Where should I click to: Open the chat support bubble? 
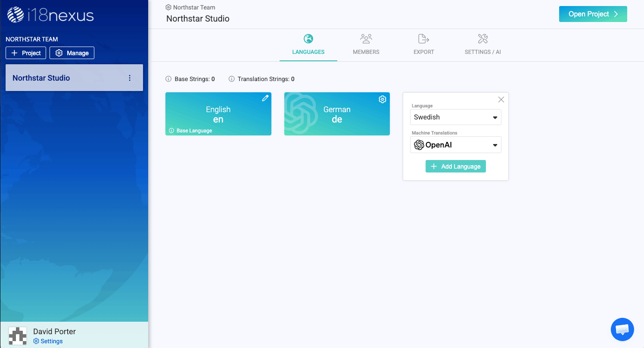pos(622,329)
